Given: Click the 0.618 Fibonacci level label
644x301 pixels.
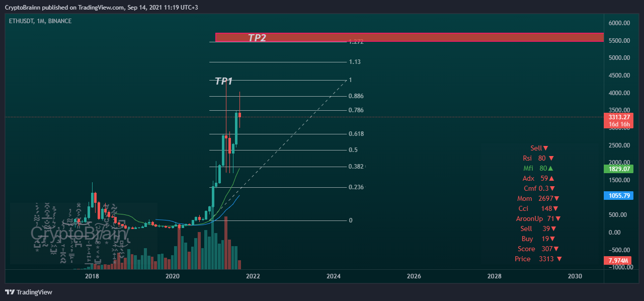Looking at the screenshot, I should [356, 134].
